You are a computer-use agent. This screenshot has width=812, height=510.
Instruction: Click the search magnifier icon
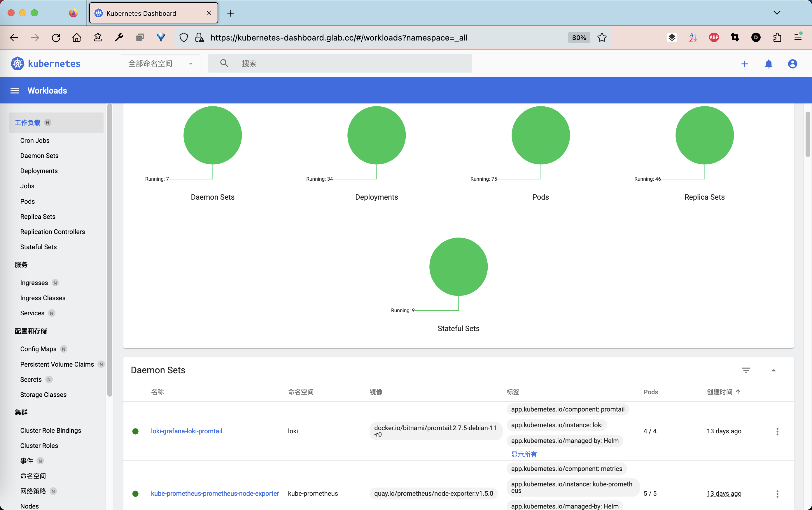pyautogui.click(x=224, y=63)
